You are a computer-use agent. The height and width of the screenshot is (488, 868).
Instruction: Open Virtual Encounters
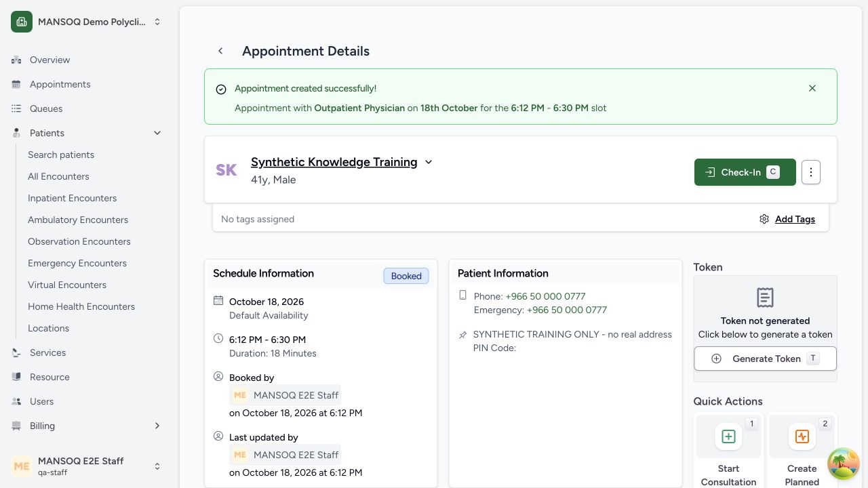67,285
